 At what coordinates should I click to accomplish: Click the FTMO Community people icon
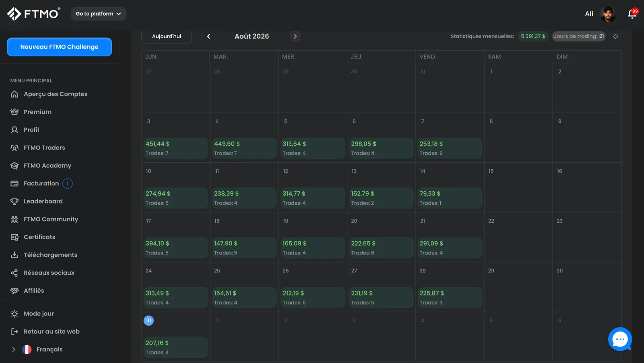(14, 219)
